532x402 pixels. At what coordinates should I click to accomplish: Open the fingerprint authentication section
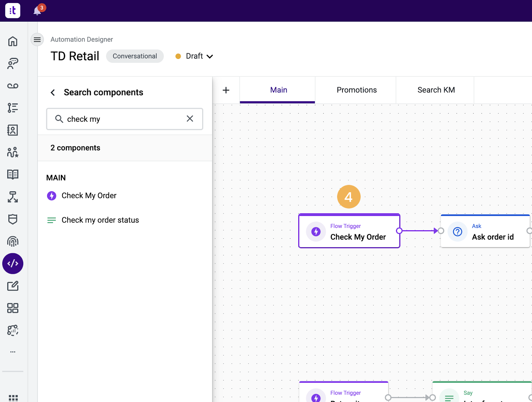pyautogui.click(x=13, y=242)
